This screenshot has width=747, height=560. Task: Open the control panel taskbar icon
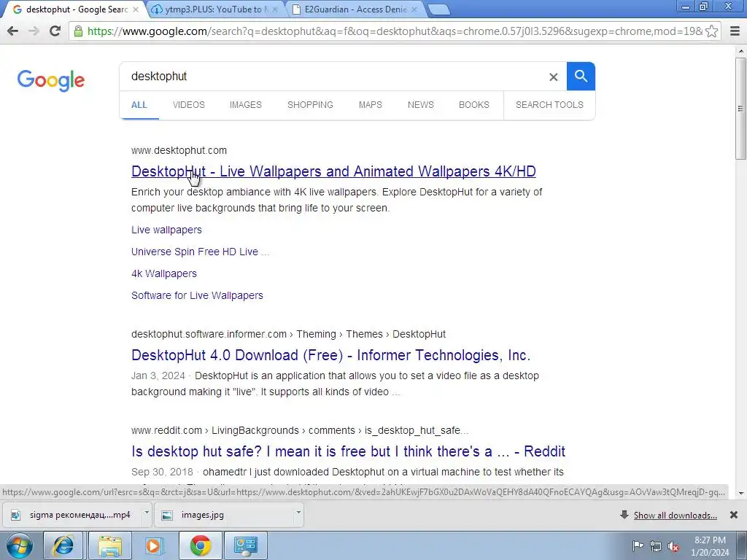tap(245, 545)
